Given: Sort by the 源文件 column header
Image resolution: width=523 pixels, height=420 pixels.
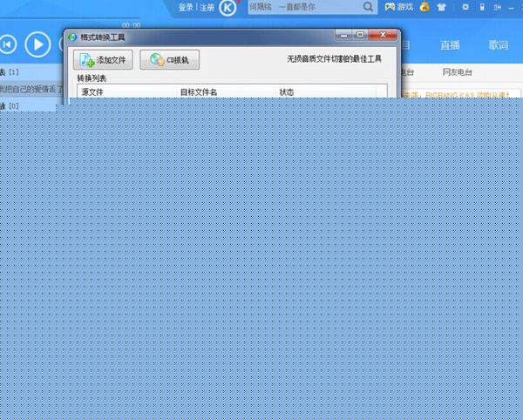Looking at the screenshot, I should 127,91.
